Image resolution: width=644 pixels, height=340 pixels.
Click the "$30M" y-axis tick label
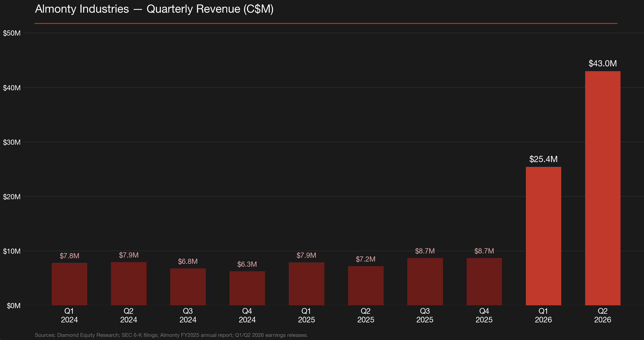pos(12,142)
